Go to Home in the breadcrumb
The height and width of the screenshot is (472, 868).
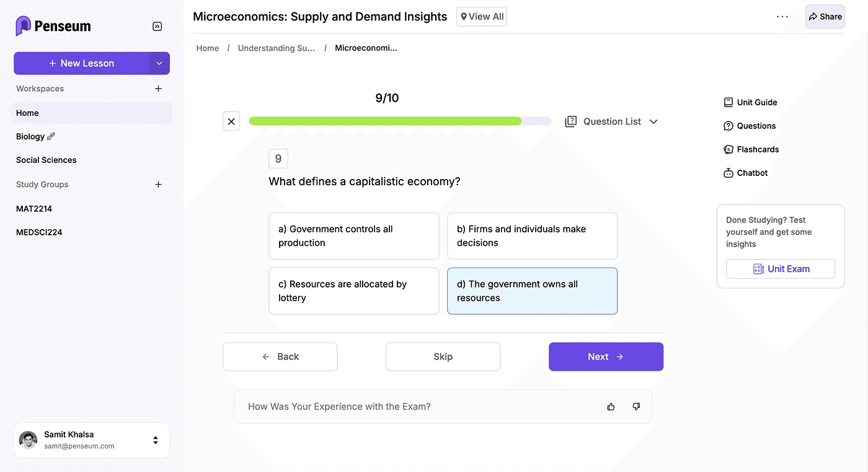(x=208, y=48)
